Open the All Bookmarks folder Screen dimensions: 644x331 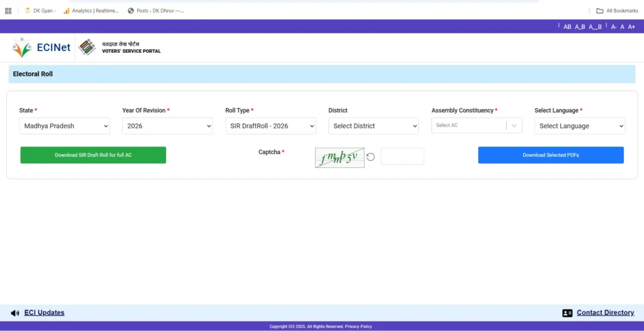pos(617,11)
